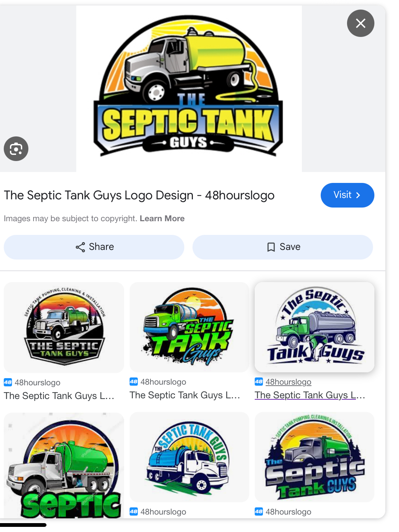
Task: Select the blue circular Tank Guys thumbnail
Action: tap(315, 327)
